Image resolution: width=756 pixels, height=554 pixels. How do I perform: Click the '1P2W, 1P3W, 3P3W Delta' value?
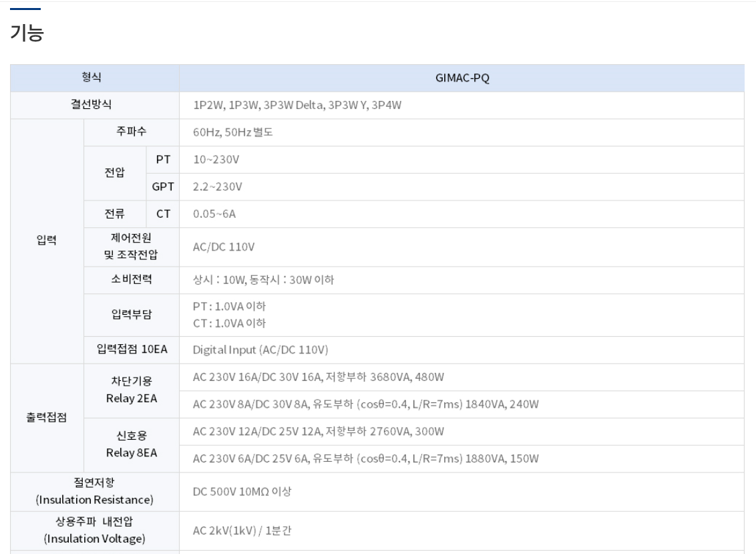(x=258, y=105)
